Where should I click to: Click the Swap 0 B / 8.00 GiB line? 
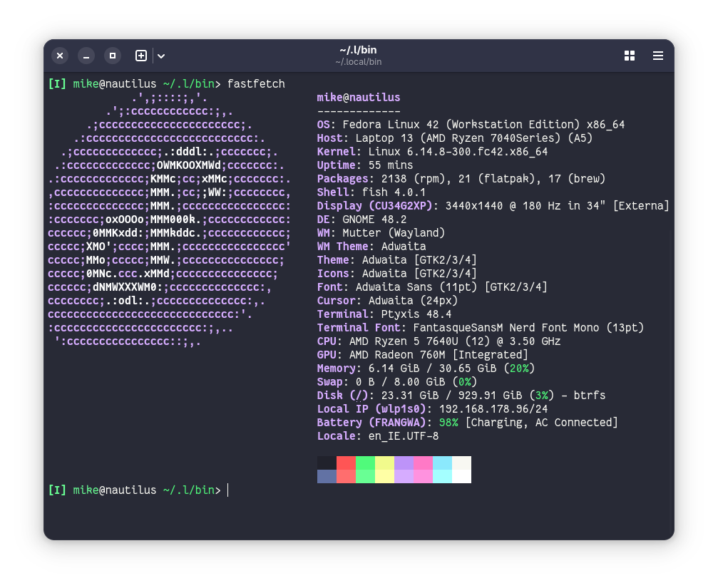pyautogui.click(x=397, y=382)
